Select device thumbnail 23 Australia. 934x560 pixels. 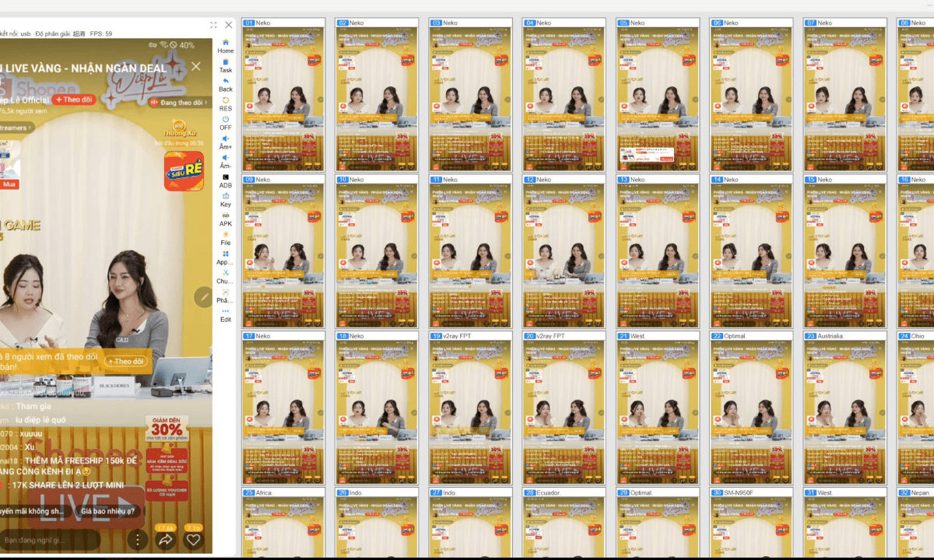(844, 408)
